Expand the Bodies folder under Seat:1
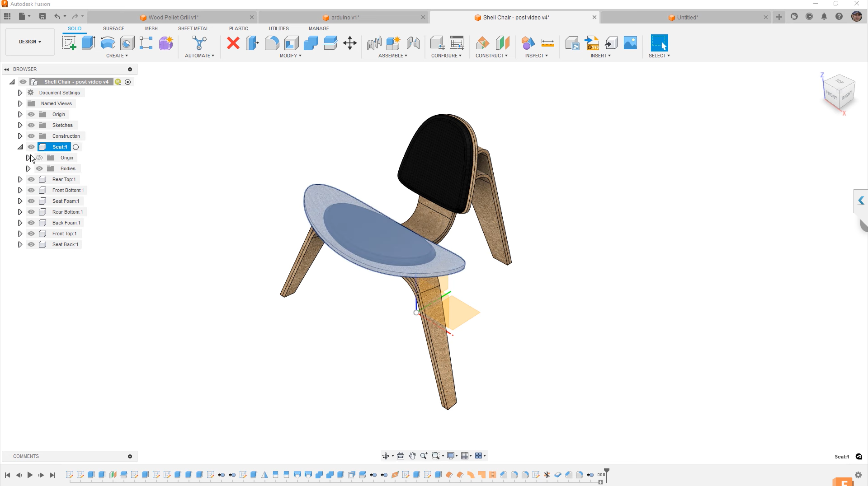 pos(28,168)
